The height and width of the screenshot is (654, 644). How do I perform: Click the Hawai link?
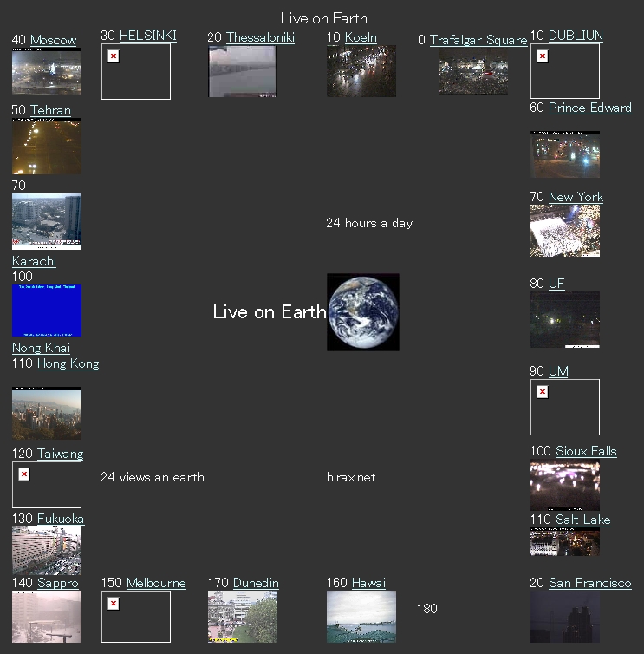tap(368, 583)
